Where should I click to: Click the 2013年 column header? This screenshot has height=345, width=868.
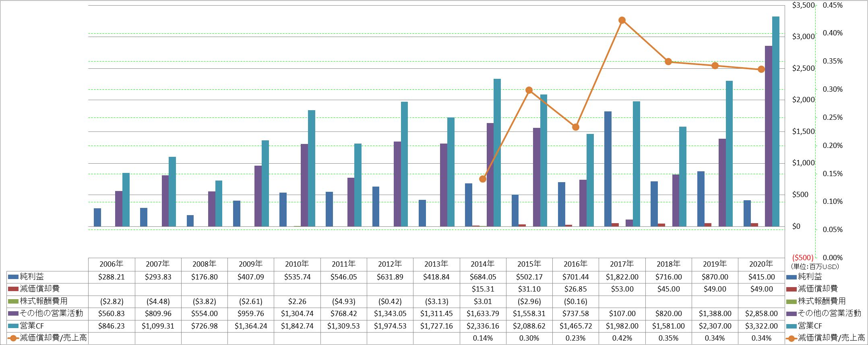click(x=436, y=264)
